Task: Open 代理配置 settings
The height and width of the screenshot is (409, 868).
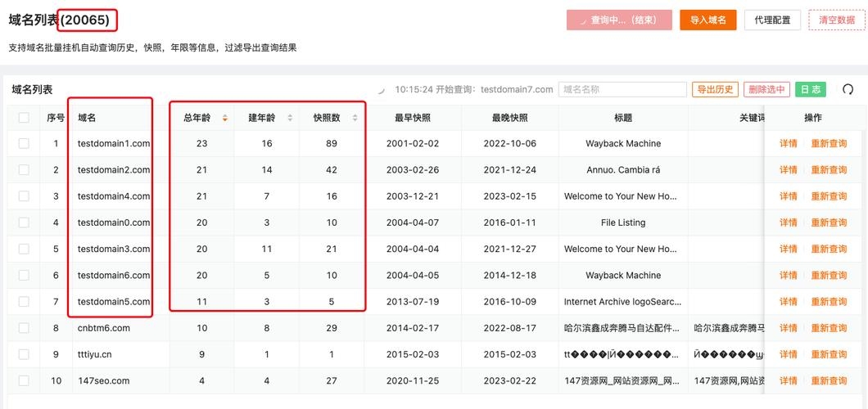Action: point(772,20)
